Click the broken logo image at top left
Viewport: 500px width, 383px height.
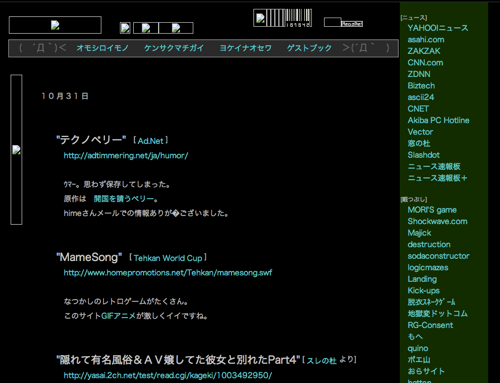[55, 25]
